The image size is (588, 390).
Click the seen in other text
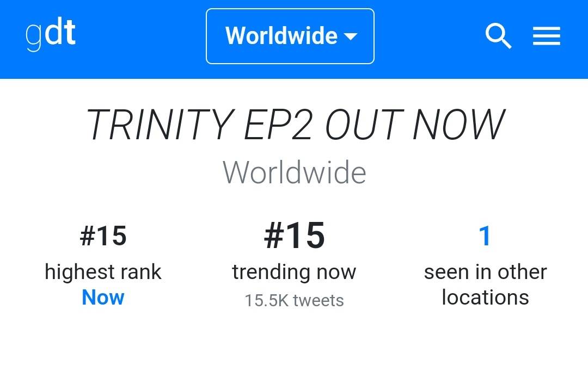point(485,272)
